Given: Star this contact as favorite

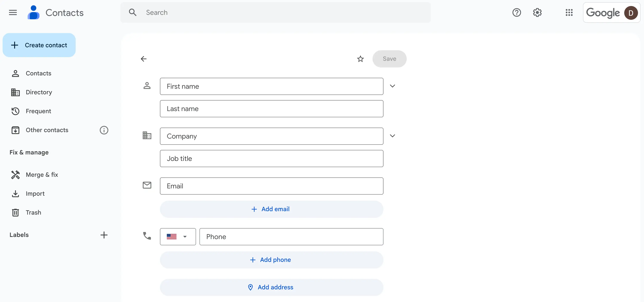Looking at the screenshot, I should click(x=360, y=59).
